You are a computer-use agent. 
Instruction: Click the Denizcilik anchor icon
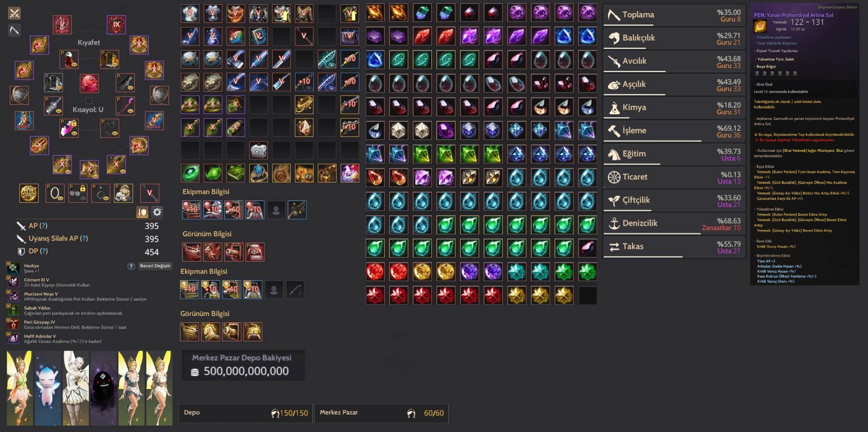point(614,223)
